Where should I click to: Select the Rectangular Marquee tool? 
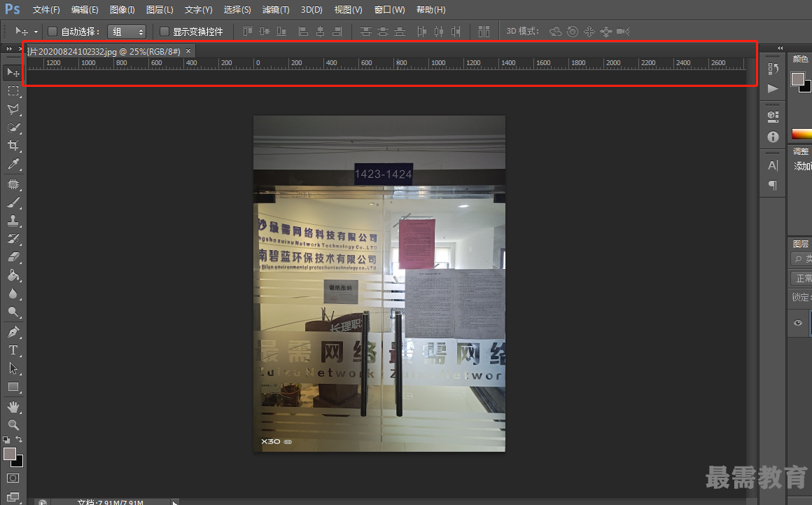coord(13,91)
